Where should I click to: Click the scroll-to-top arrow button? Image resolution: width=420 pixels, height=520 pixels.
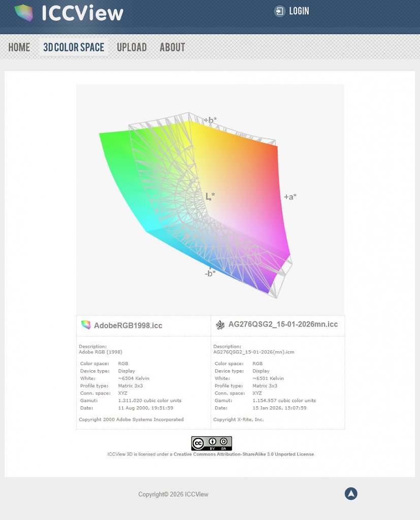point(351,494)
